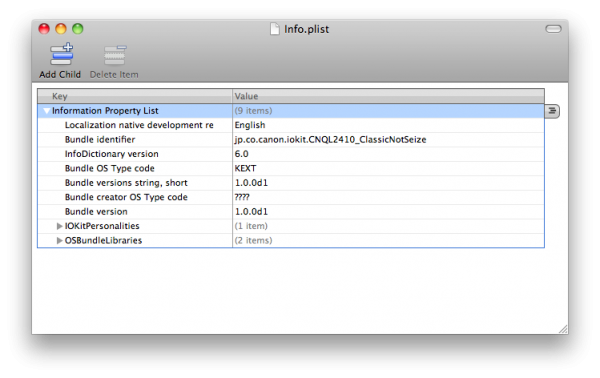
Task: Click the yellow minimize window button
Action: [61, 29]
